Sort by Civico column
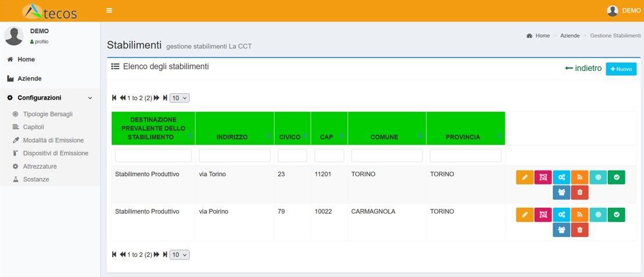The image size is (644, 277). point(293,128)
